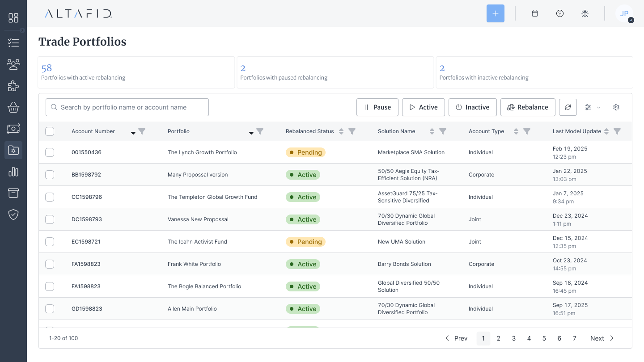Open the dashboard grid icon in sidebar
The image size is (644, 362).
[13, 18]
